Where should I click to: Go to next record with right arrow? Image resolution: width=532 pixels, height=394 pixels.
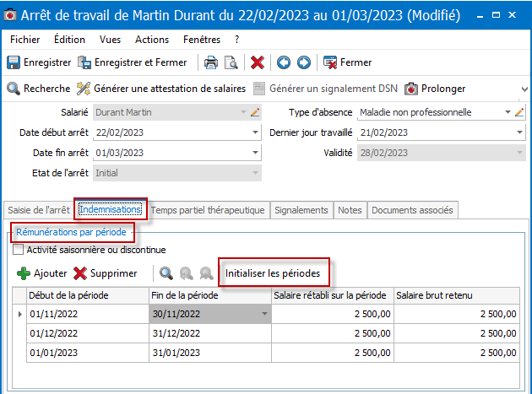click(304, 62)
